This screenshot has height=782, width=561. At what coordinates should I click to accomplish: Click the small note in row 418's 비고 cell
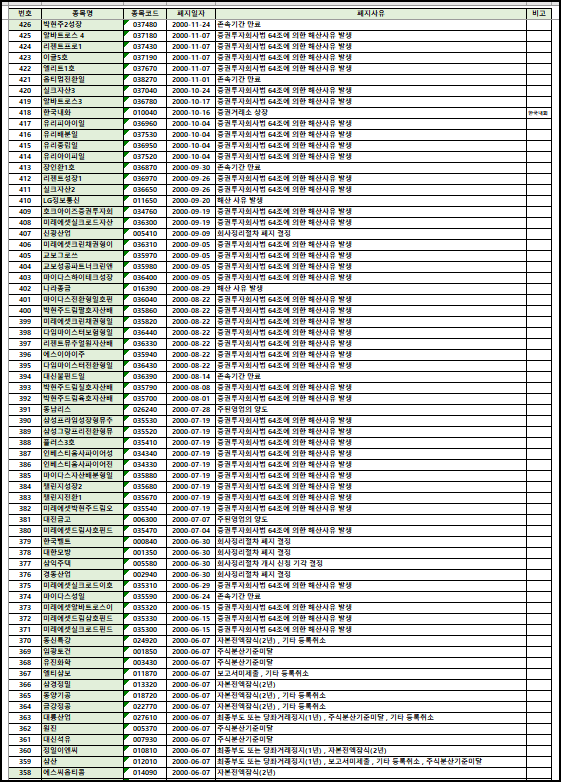click(x=538, y=113)
